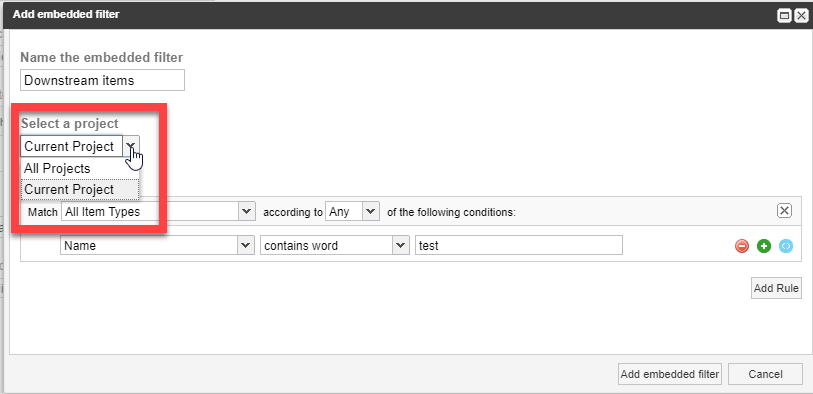
Task: Click the Select a project label
Action: point(69,124)
